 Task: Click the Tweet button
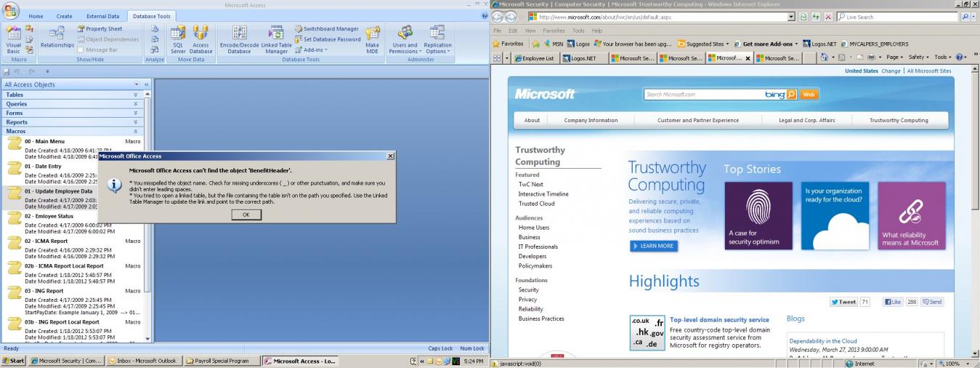tap(843, 302)
